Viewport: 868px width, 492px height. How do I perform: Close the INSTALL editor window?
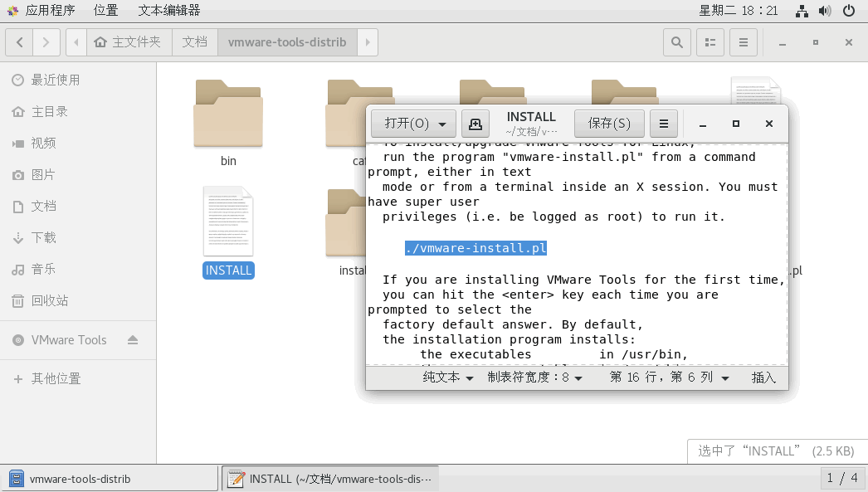point(769,124)
